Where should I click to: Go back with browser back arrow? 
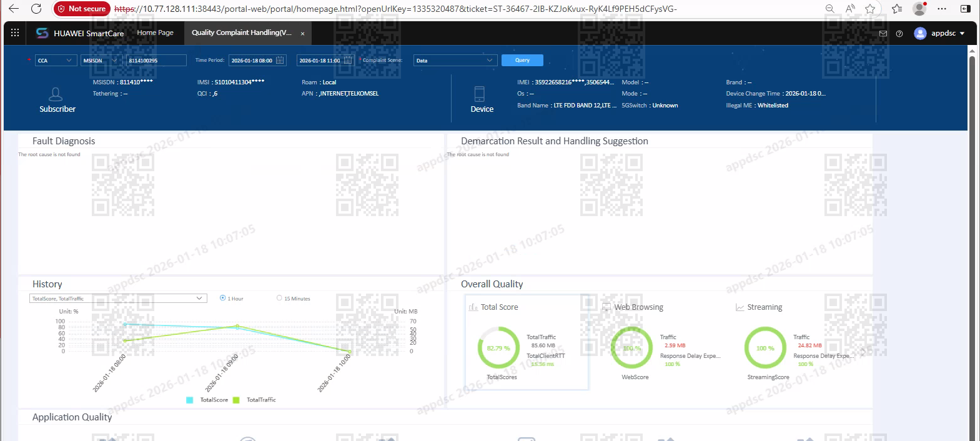click(x=14, y=9)
